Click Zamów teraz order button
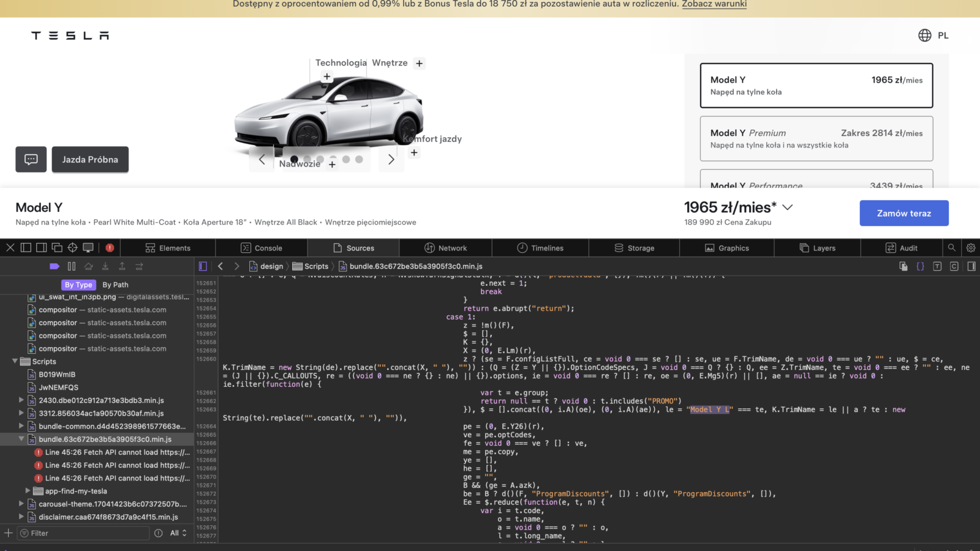This screenshot has height=551, width=980. coord(904,213)
